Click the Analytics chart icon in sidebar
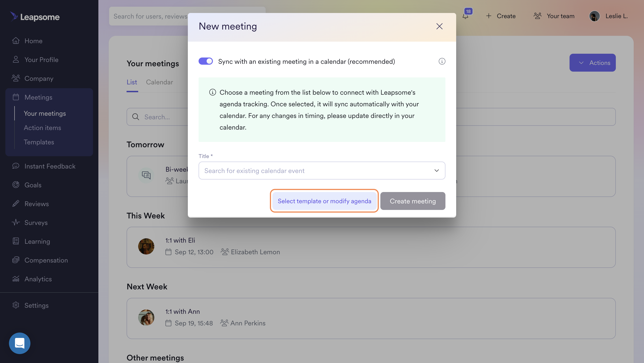Viewport: 644px width, 363px height. [x=16, y=278]
